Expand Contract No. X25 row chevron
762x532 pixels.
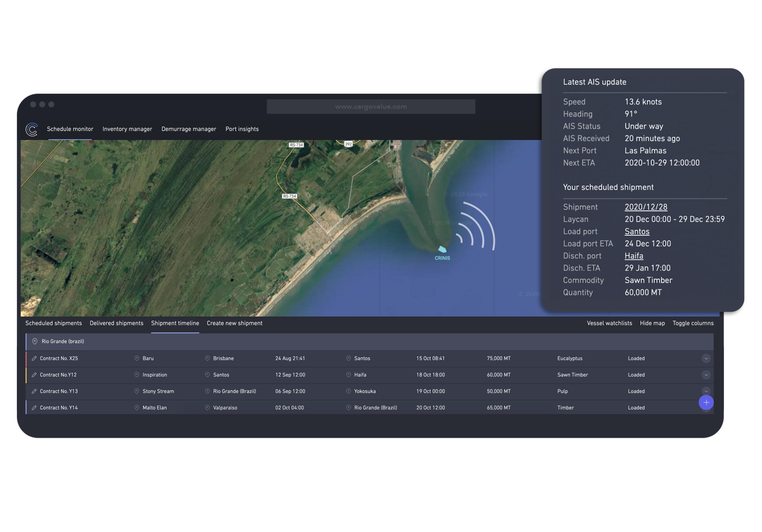coord(706,358)
